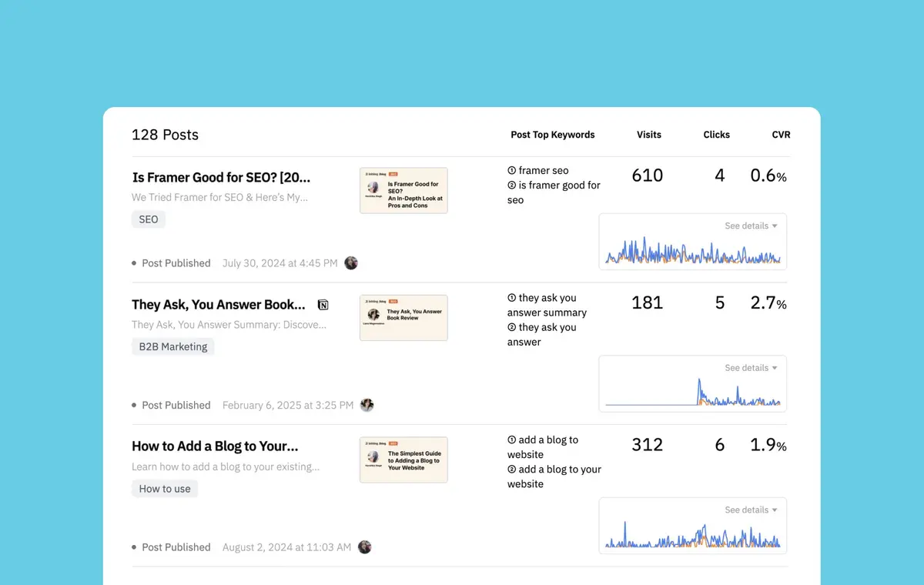924x585 pixels.
Task: Click the We Tried Framer for SEO description
Action: pos(220,198)
